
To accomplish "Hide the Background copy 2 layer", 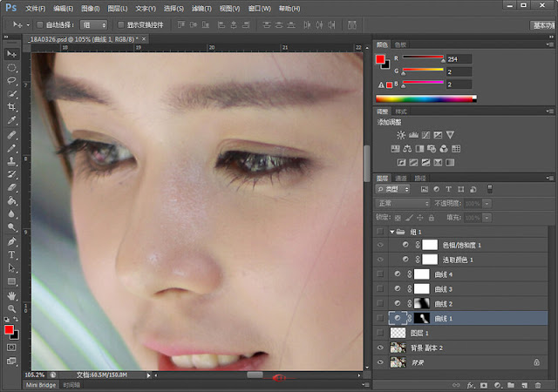I will coord(380,348).
